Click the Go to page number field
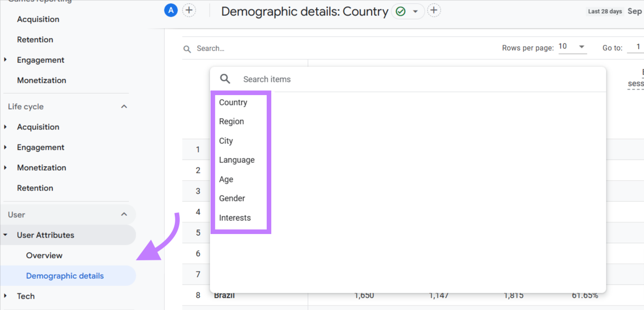 pyautogui.click(x=638, y=47)
